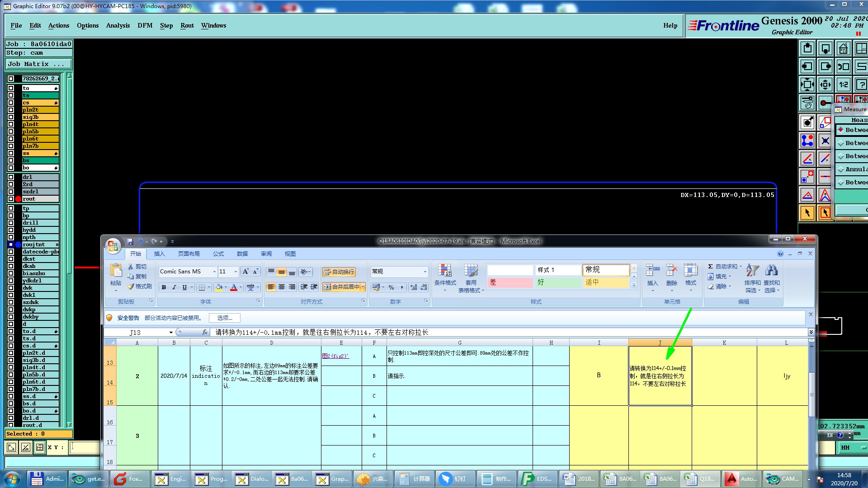Select the 适中 (Neutral) yellow cell style
Viewport: 868px width, 488px height.
[606, 282]
